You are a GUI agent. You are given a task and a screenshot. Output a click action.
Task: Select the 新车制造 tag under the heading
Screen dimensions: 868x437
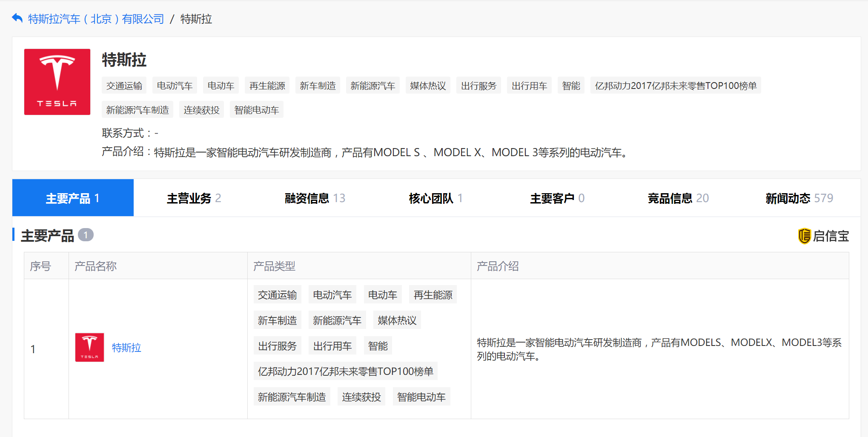(x=318, y=86)
